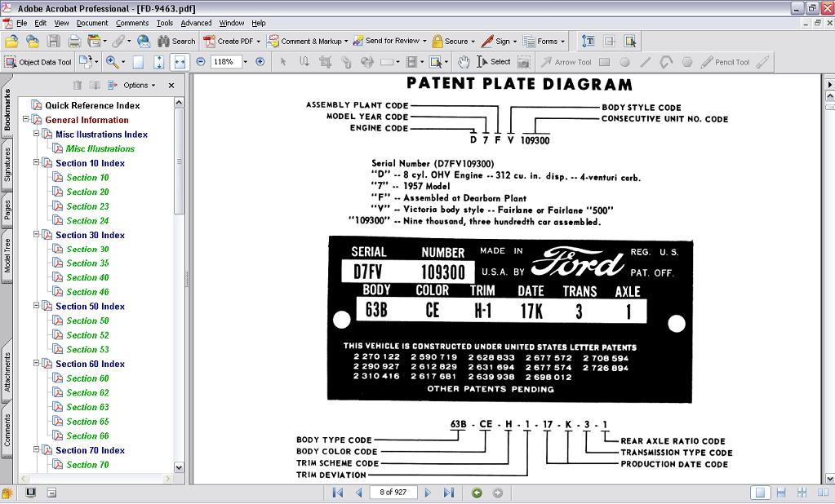Screen dimensions: 835x504
Task: Jump to the first page
Action: [338, 493]
